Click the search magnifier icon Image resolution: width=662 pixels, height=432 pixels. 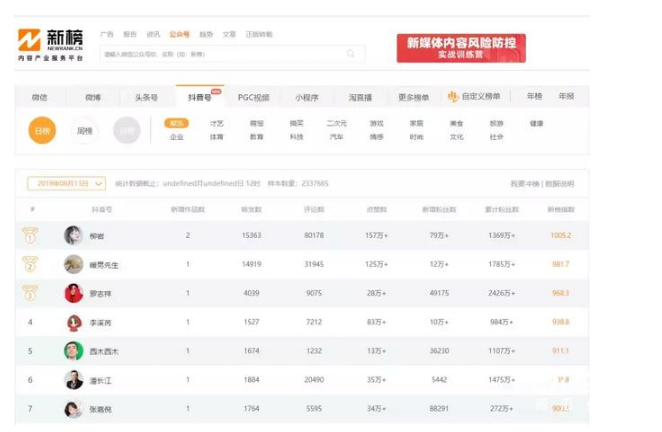[x=351, y=54]
